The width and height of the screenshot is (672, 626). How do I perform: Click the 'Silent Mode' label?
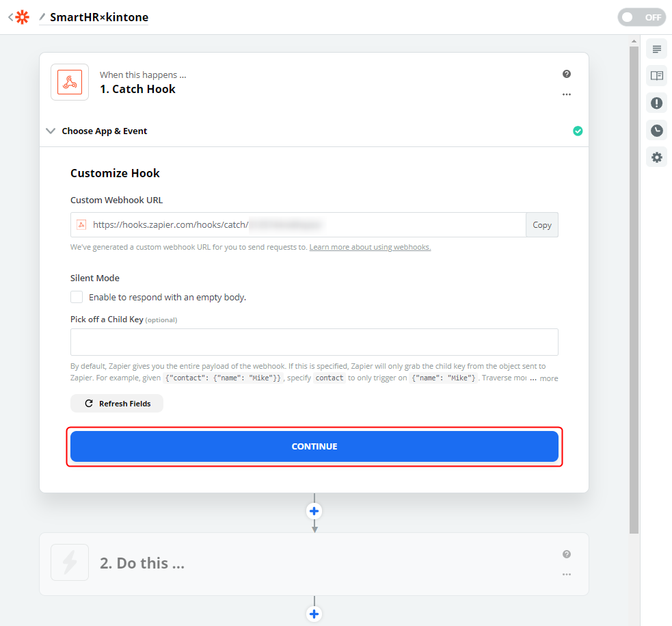95,278
